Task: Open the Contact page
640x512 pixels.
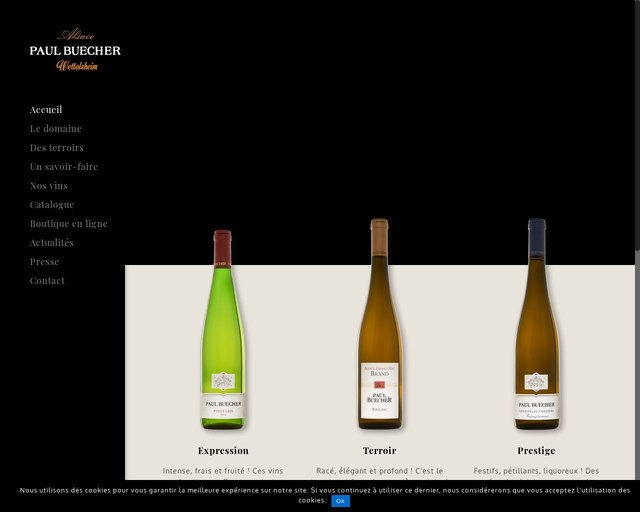Action: tap(47, 280)
